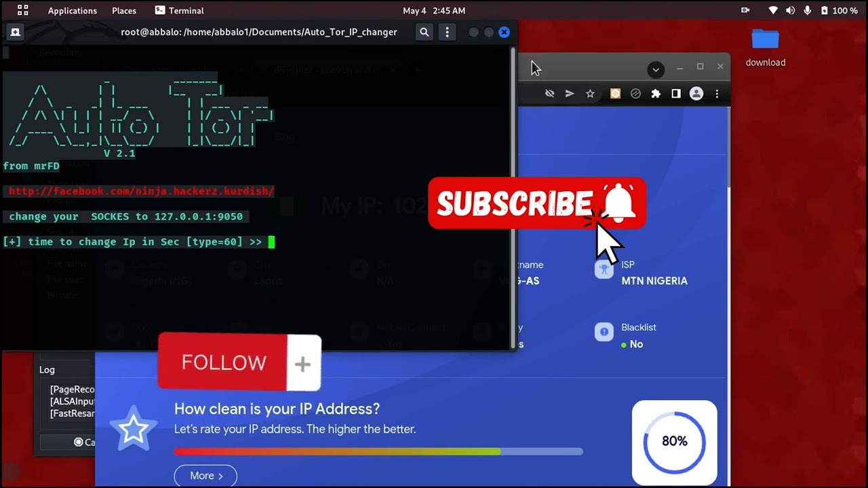
Task: Click the crossed-out eye icon in browser address bar
Action: 550,94
